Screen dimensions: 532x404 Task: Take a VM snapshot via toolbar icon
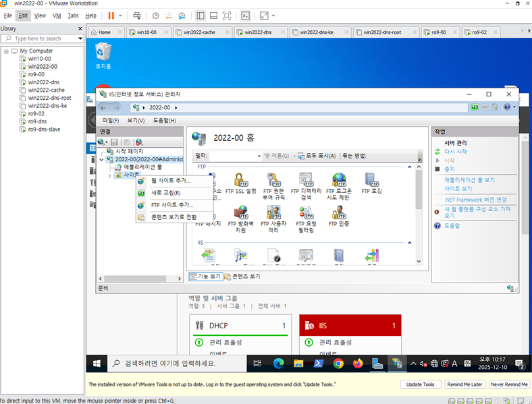[x=155, y=16]
